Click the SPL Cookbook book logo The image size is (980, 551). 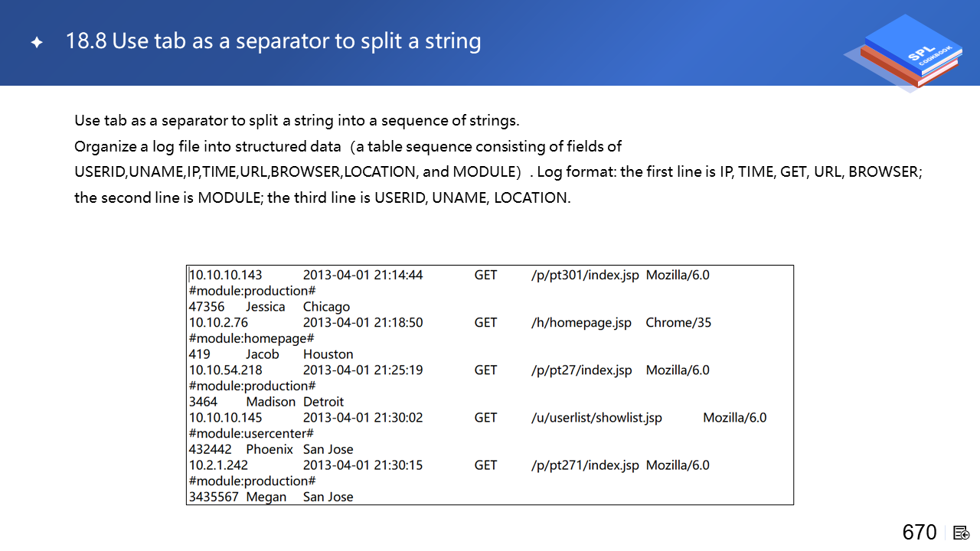[905, 52]
